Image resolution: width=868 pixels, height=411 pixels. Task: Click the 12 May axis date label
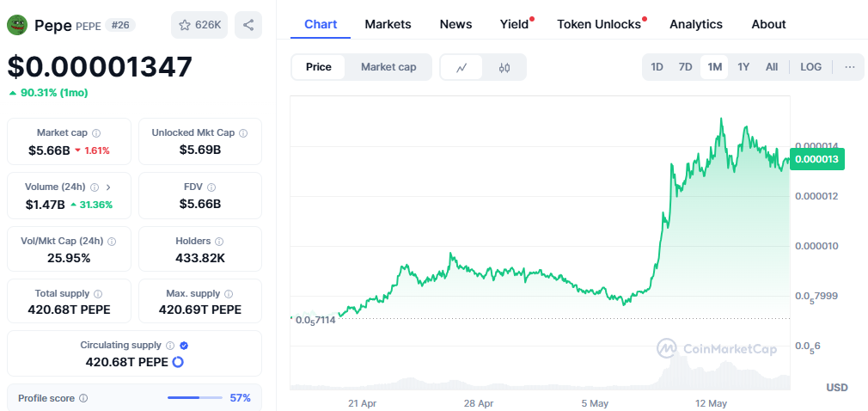pyautogui.click(x=712, y=403)
